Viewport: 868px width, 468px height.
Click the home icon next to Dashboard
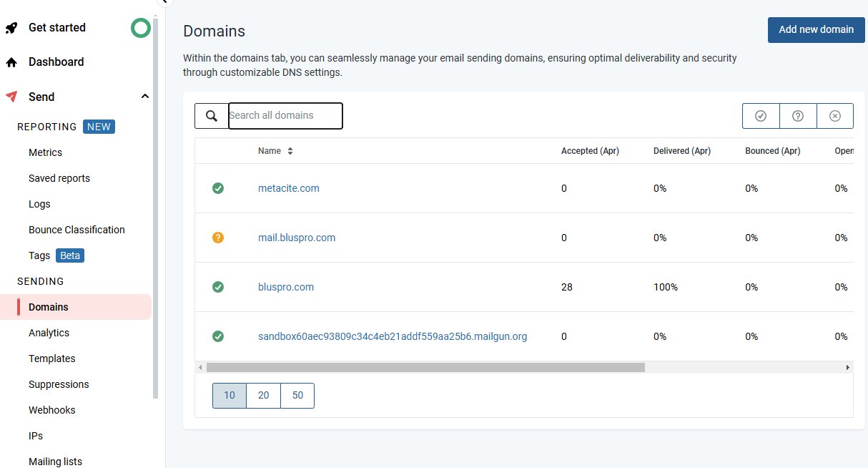tap(11, 62)
